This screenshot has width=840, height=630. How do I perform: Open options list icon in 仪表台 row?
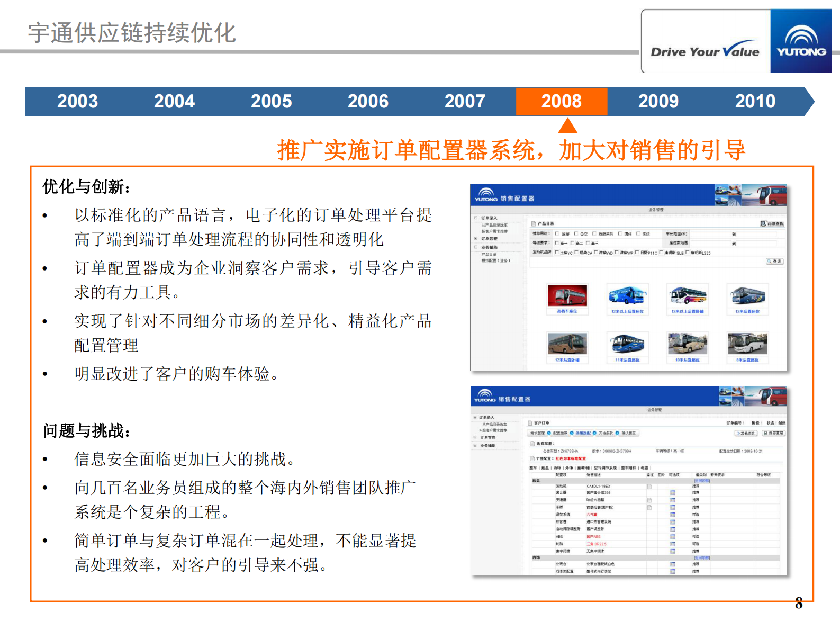click(x=673, y=564)
